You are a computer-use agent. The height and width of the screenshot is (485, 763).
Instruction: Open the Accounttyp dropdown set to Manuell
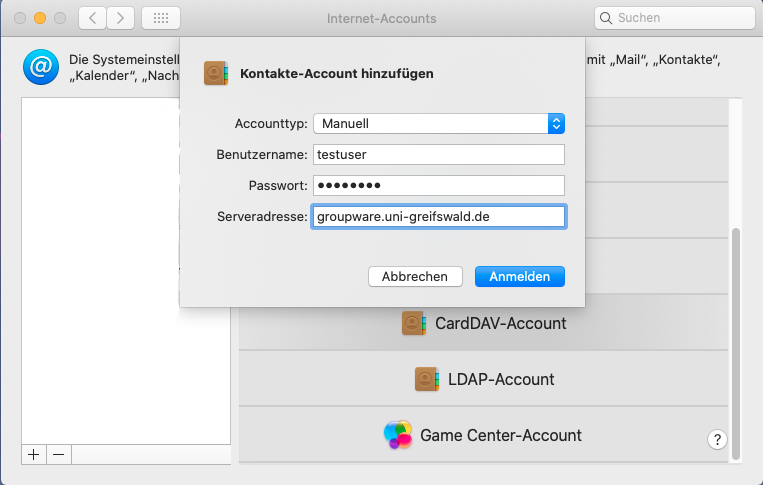[439, 123]
